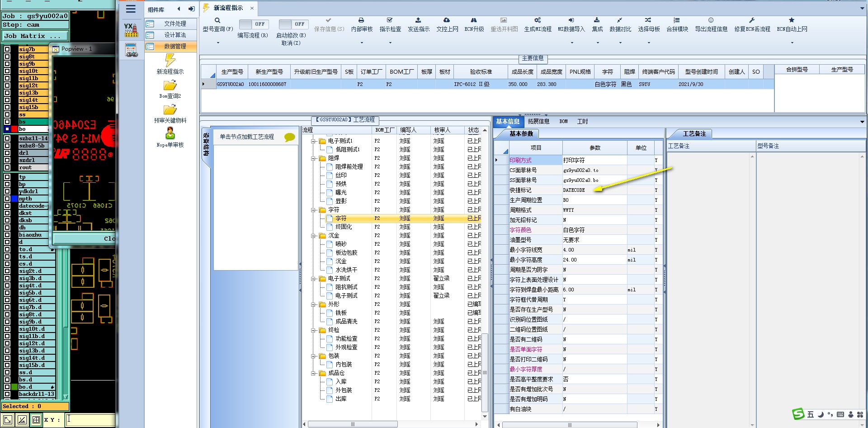Viewport: 868px width, 428px height.
Task: Open 新流程指示 lightning icon in sidebar
Action: coord(170,60)
